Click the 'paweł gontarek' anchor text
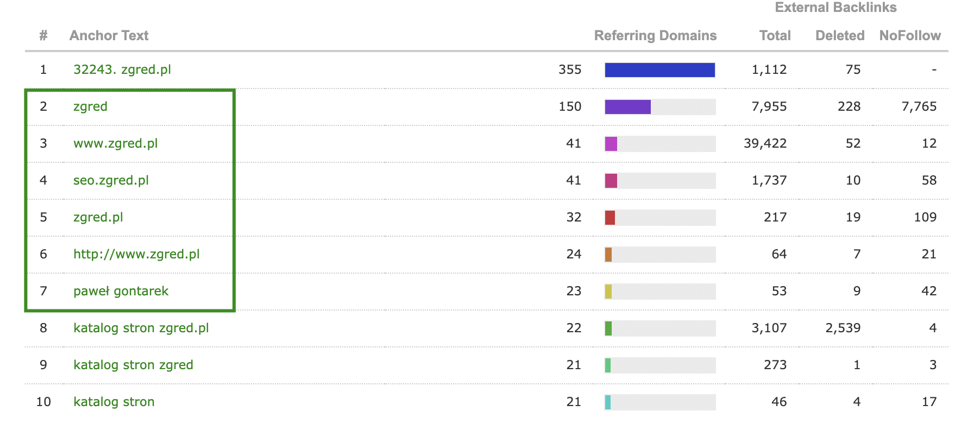Screen dimensions: 980x443 coord(121,291)
